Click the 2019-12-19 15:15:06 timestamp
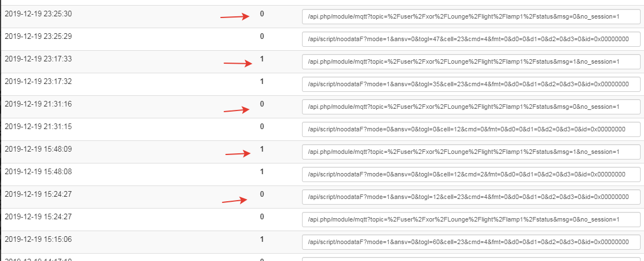644x261 pixels. coord(38,239)
